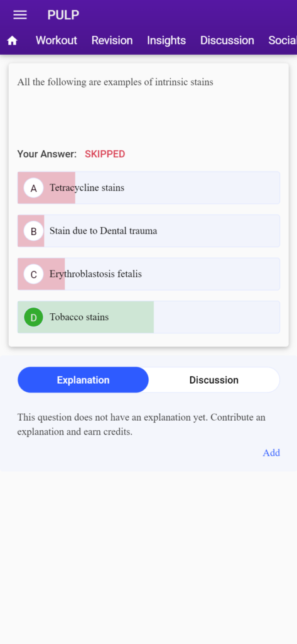This screenshot has width=297, height=644.
Task: Click the Add explanation link
Action: pos(271,453)
